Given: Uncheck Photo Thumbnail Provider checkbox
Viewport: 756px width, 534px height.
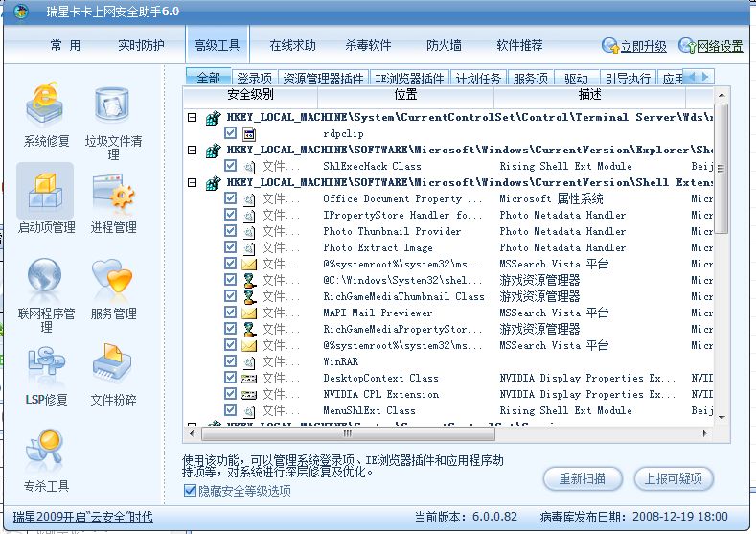Looking at the screenshot, I should tap(231, 231).
